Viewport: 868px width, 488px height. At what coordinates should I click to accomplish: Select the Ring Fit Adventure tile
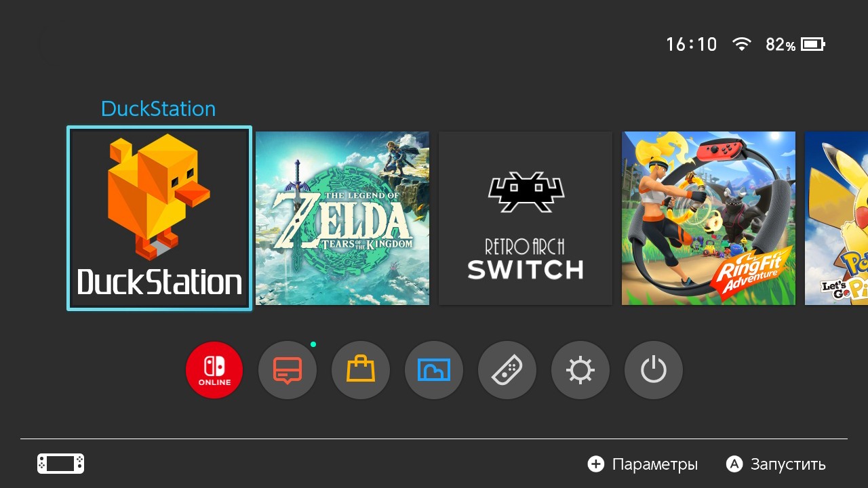(709, 218)
